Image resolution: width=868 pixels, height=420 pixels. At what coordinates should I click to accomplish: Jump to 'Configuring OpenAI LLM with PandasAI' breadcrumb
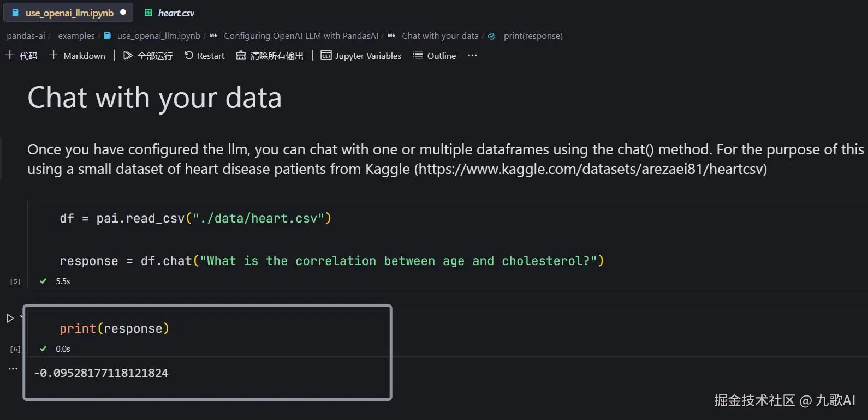point(301,36)
